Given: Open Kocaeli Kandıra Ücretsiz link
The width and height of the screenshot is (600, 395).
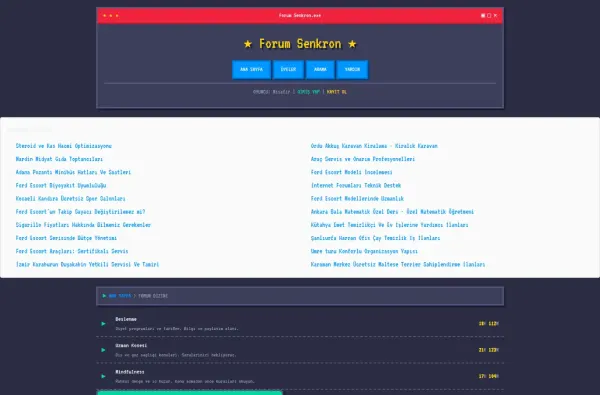Looking at the screenshot, I should click(x=70, y=198).
